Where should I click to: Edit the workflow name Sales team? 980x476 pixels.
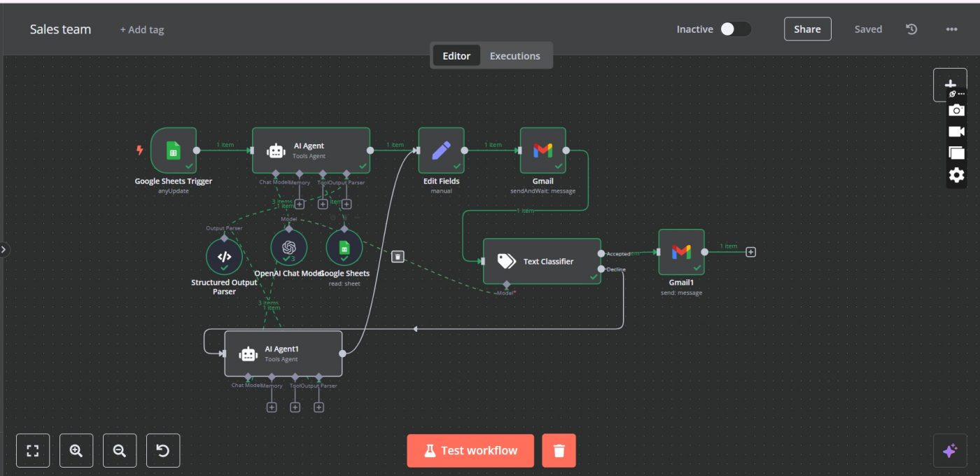pyautogui.click(x=60, y=29)
